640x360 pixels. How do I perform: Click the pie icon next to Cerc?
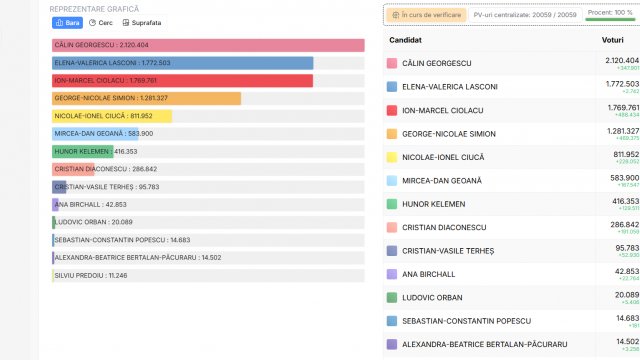click(92, 23)
